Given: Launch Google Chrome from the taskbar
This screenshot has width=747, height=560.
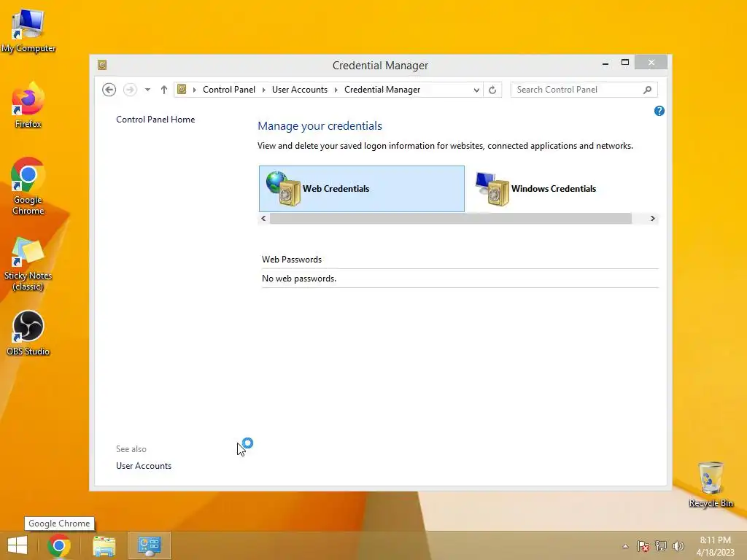Looking at the screenshot, I should pos(59,545).
